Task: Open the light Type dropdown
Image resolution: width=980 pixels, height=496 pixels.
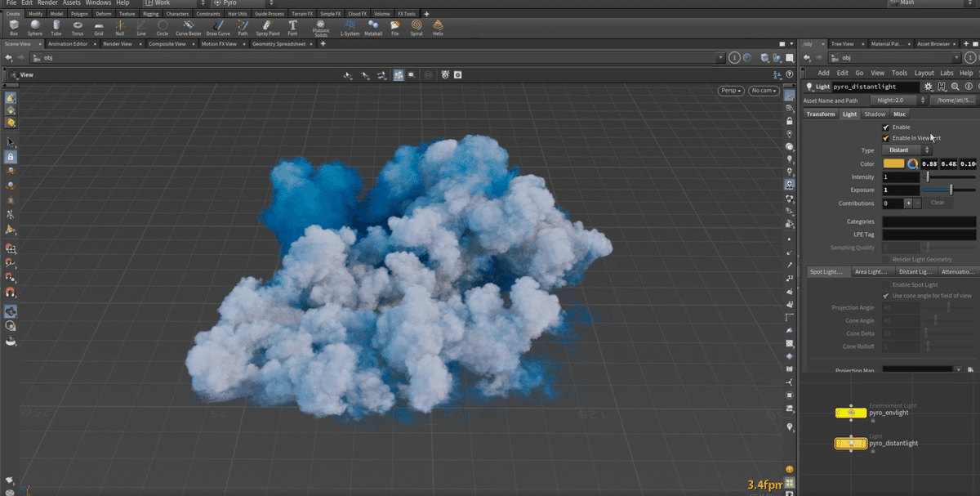Action: [906, 150]
